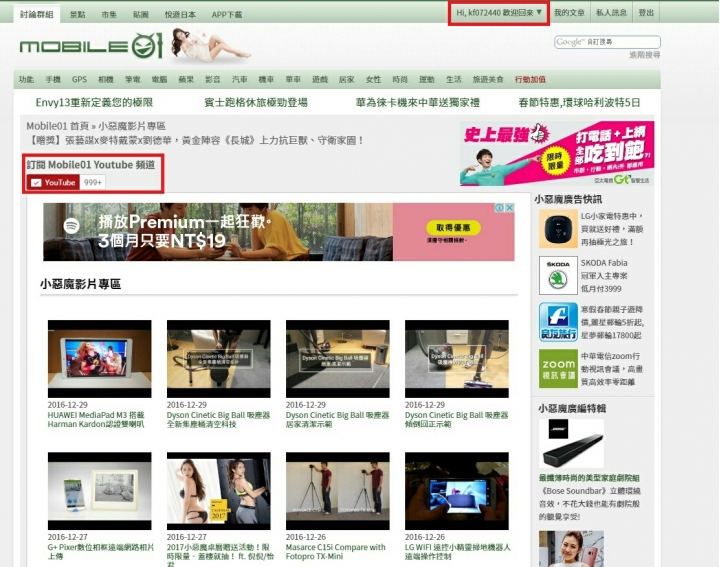This screenshot has width=720, height=567.
Task: Open the 旅遊美食 category menu
Action: click(488, 79)
